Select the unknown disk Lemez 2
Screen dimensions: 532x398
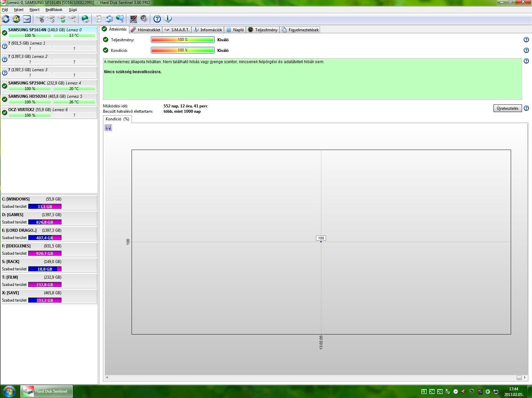[49, 59]
